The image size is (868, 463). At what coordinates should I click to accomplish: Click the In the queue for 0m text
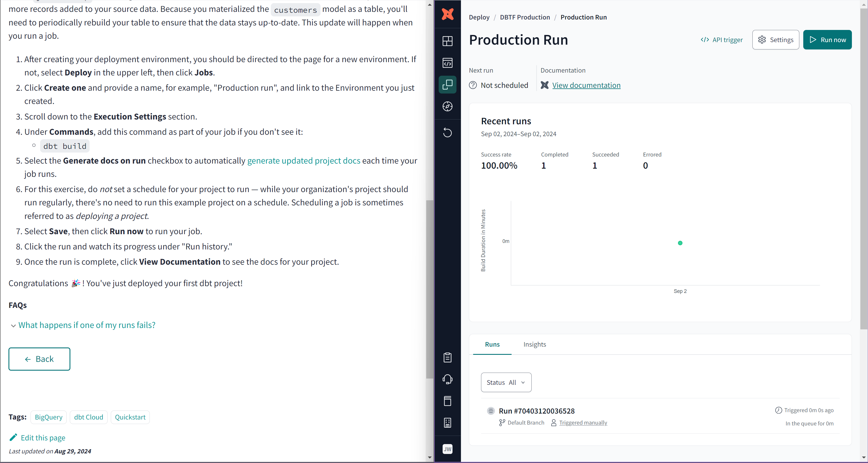click(809, 423)
